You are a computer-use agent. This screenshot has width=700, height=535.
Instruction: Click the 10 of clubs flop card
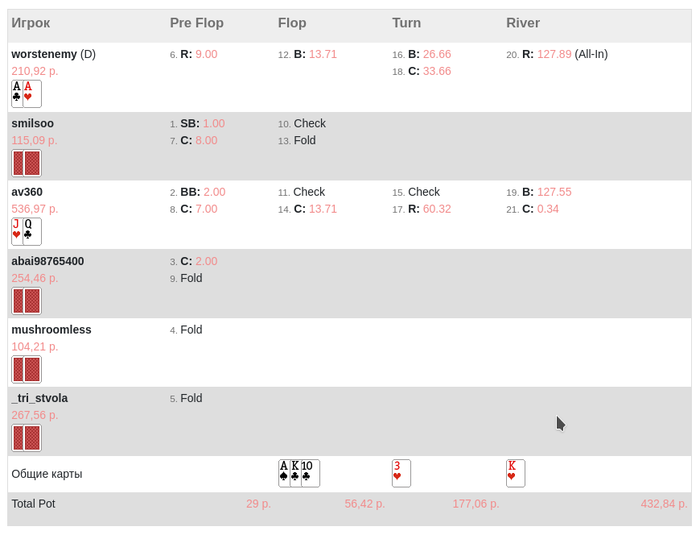click(310, 473)
